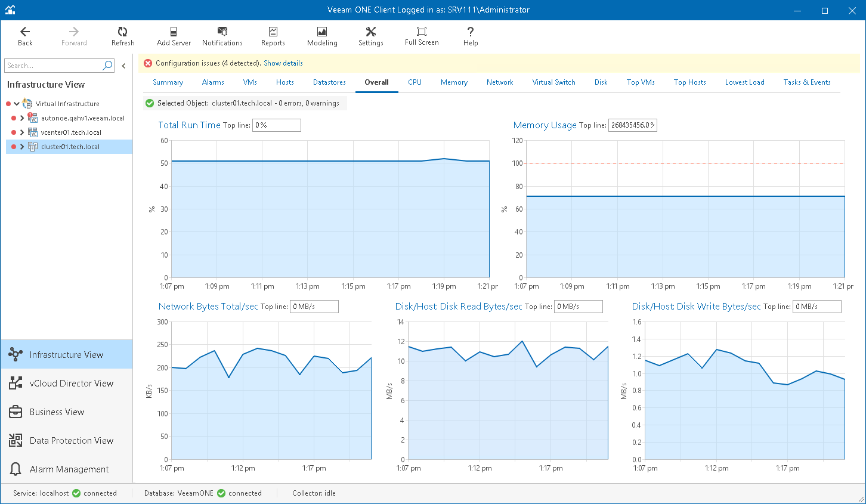The image size is (866, 504).
Task: Open vCloud Director View
Action: [67, 383]
